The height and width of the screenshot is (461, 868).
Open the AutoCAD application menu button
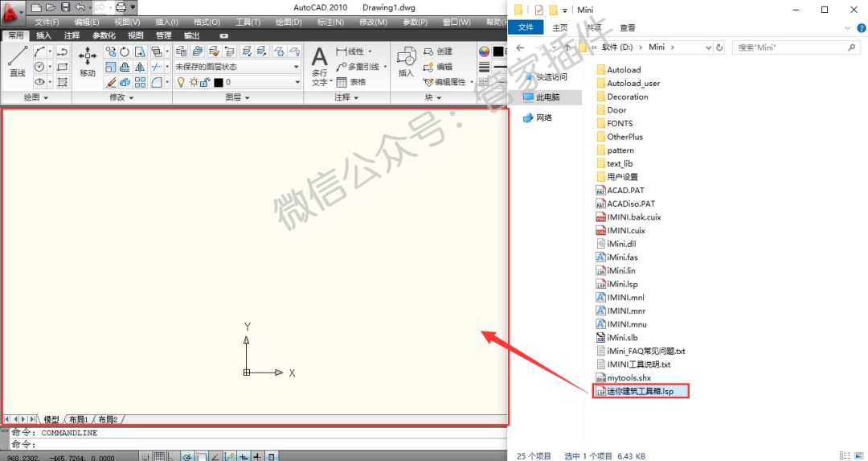point(12,12)
